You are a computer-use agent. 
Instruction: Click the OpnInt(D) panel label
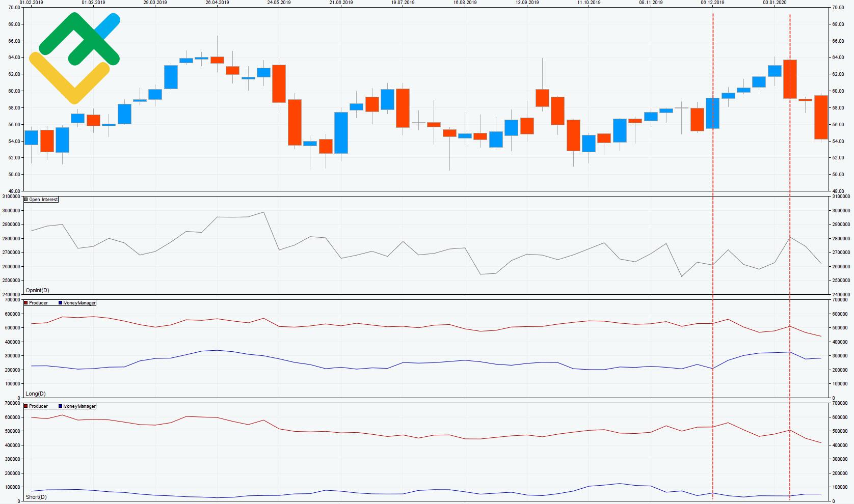click(x=37, y=290)
